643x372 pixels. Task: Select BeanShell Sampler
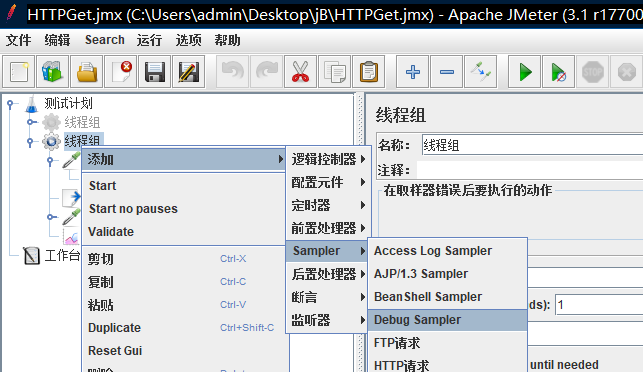(447, 297)
